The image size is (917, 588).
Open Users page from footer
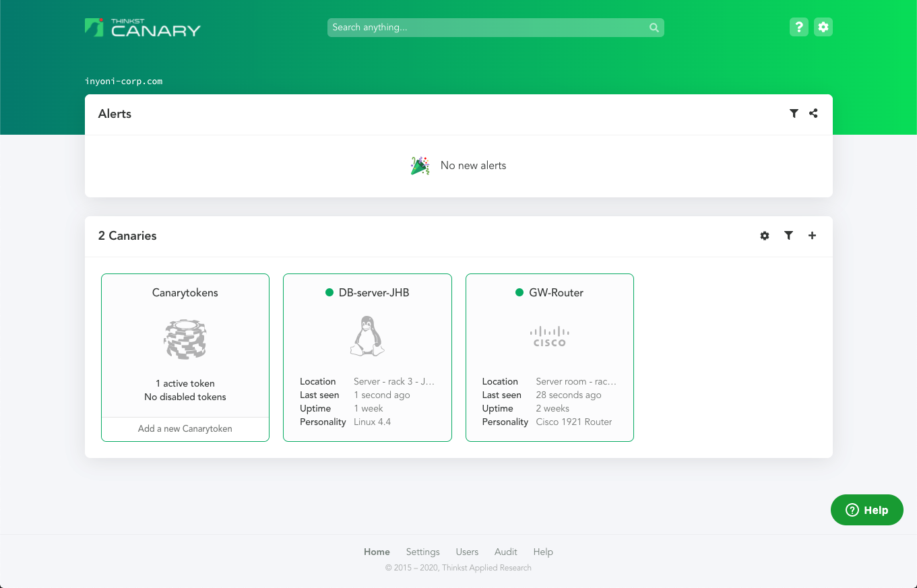point(467,552)
